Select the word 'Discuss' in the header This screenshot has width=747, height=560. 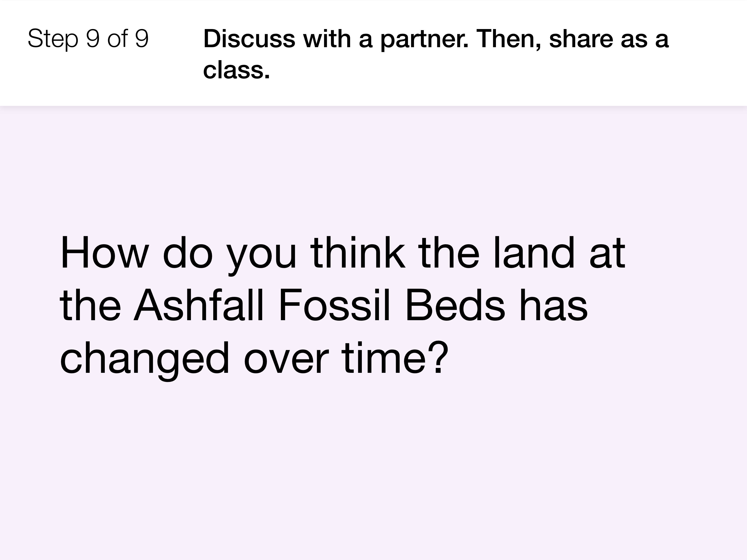(x=249, y=38)
